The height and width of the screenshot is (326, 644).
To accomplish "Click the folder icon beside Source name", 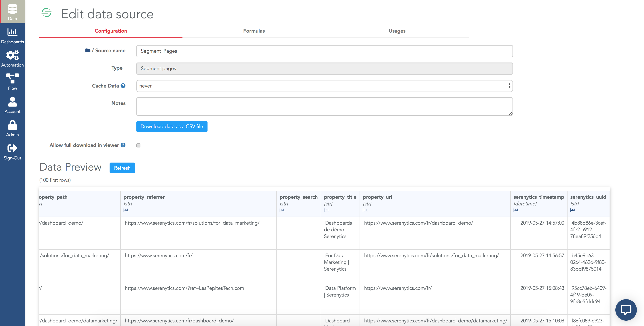I will [x=88, y=50].
